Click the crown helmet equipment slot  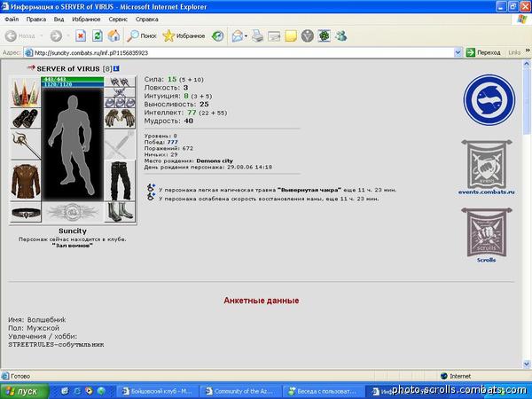26,92
